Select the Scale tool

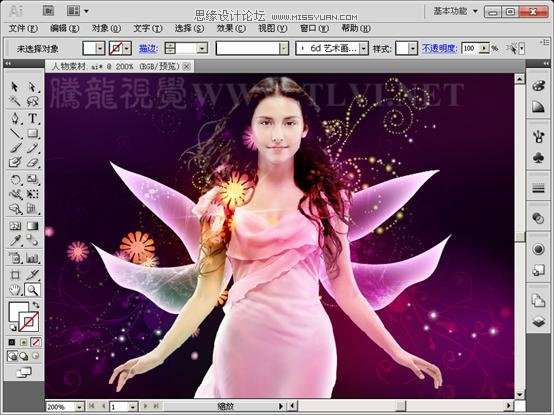[x=32, y=179]
